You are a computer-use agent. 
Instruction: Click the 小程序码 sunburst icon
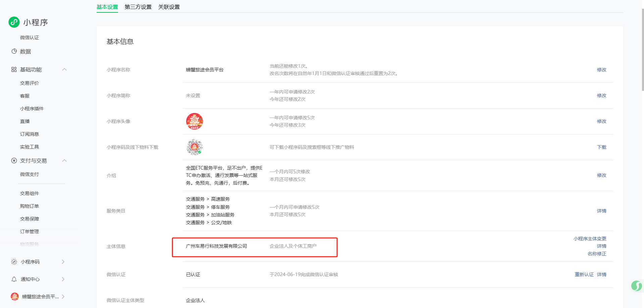click(14, 262)
